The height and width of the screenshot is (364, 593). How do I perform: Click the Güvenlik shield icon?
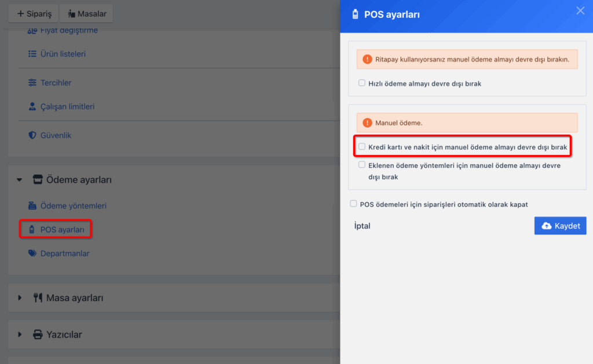tap(32, 135)
